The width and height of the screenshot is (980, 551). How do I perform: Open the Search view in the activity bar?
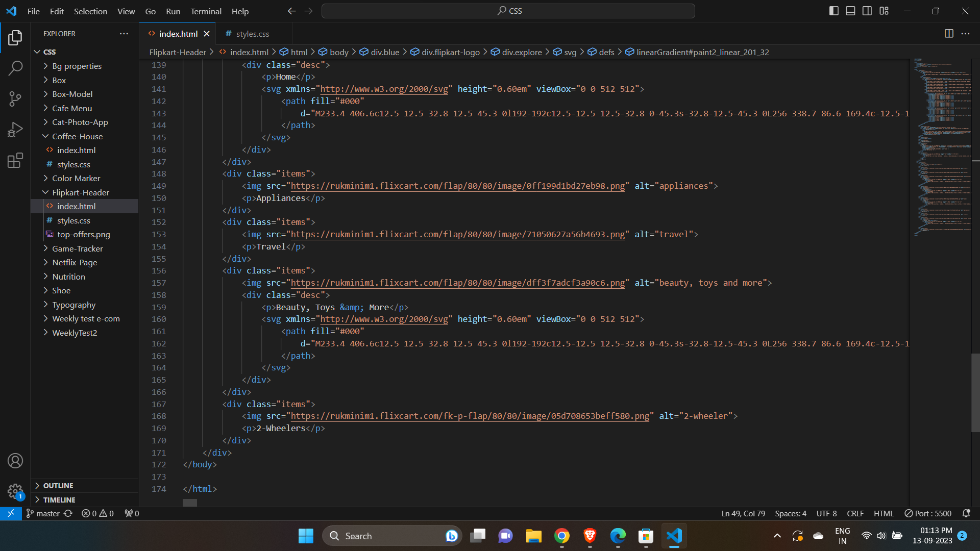[x=15, y=68]
